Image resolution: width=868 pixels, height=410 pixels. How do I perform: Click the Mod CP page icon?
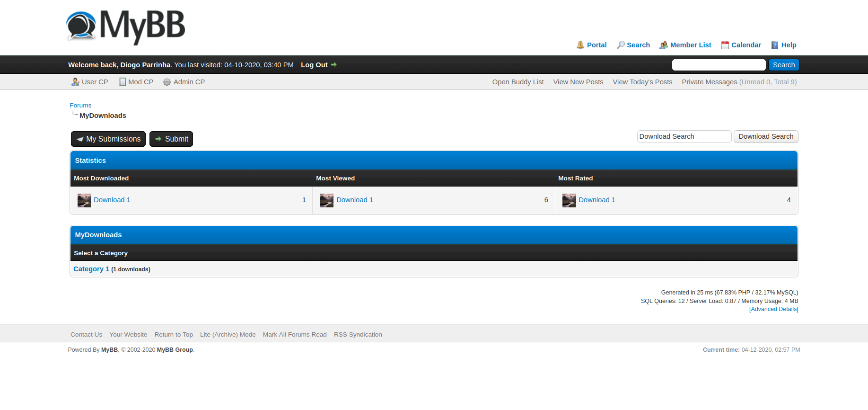click(x=122, y=82)
